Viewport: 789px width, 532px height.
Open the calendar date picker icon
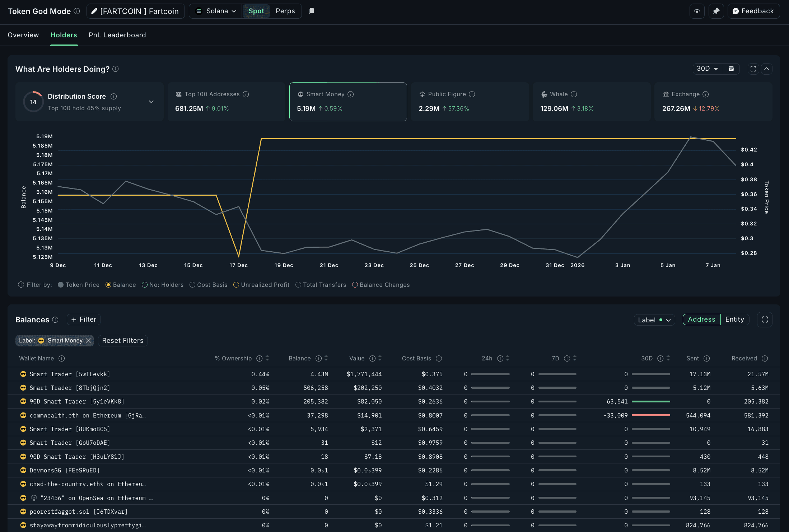coord(731,69)
